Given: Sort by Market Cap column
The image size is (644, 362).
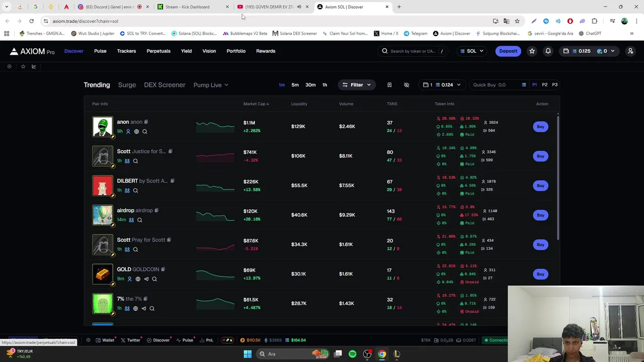Looking at the screenshot, I should tap(256, 104).
